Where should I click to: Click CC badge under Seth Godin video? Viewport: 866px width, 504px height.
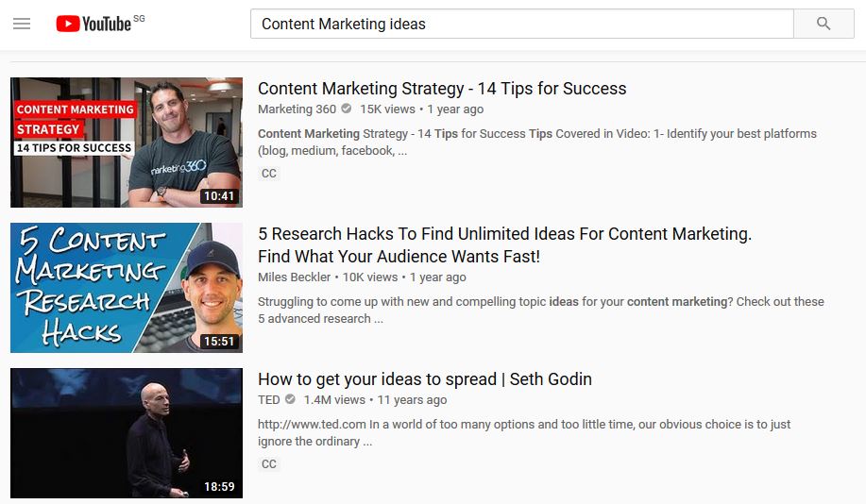tap(269, 463)
